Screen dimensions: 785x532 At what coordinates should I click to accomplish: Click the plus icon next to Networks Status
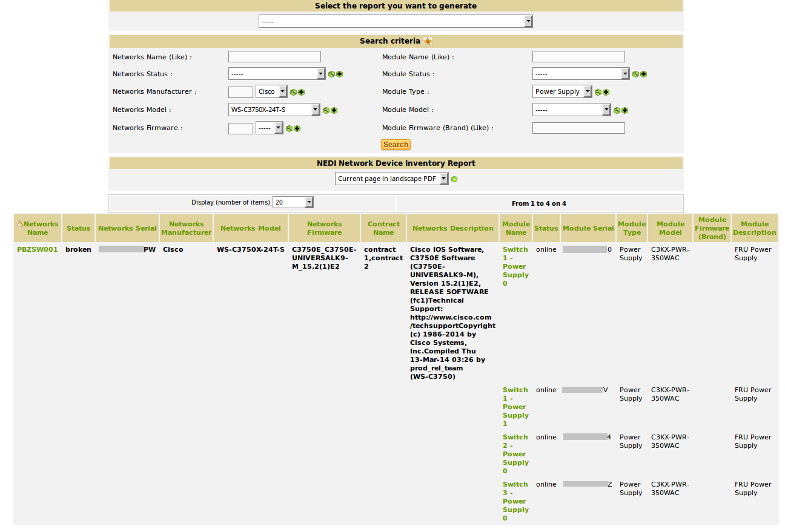click(339, 74)
